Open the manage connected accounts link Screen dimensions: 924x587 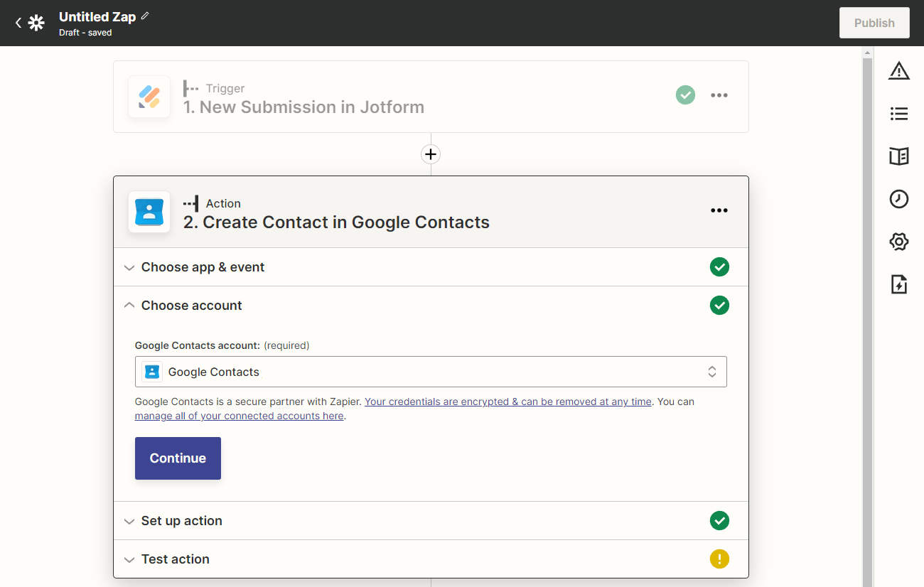point(240,416)
